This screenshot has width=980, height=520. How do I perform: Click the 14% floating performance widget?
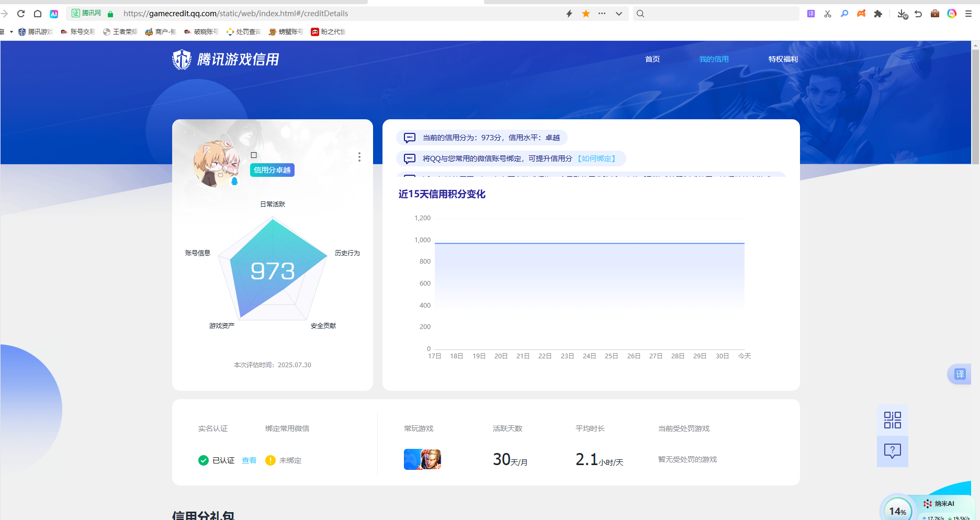point(898,510)
